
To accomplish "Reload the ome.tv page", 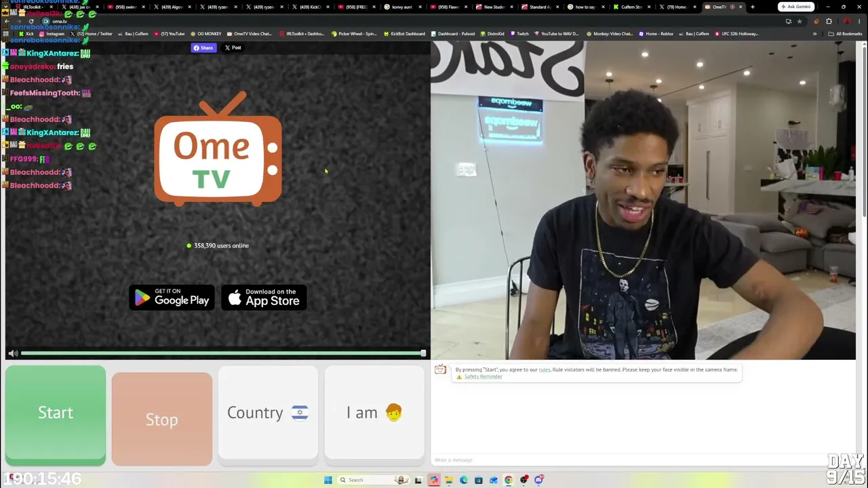I will [x=31, y=21].
